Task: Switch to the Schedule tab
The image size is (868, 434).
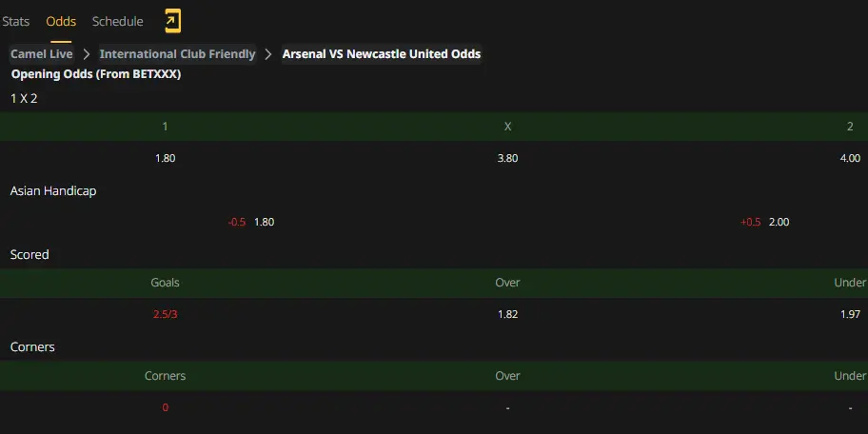Action: 117,22
